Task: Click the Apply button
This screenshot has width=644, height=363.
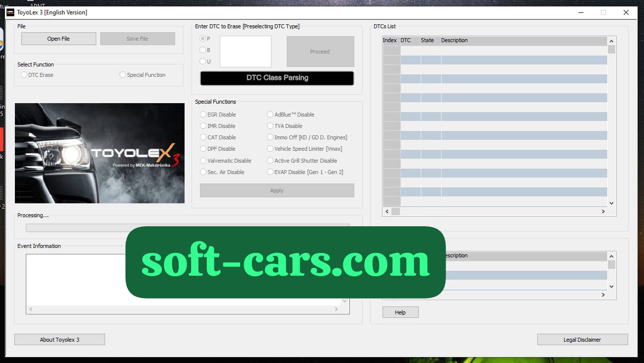Action: 277,190
